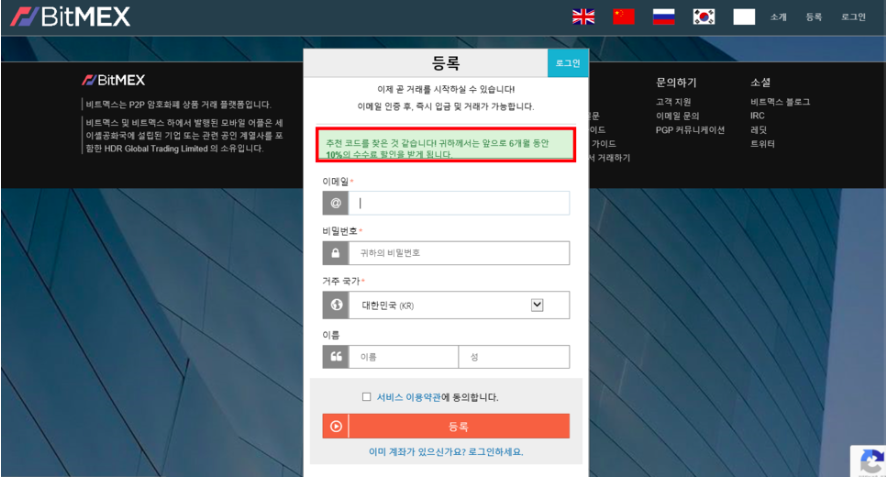
Task: Open the 대한민국 (KR) country dropdown
Action: [x=459, y=305]
